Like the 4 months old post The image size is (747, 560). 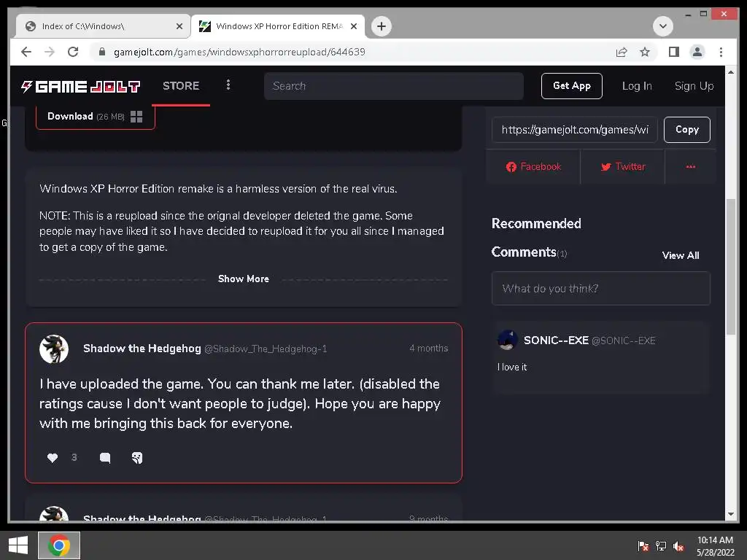tap(53, 458)
